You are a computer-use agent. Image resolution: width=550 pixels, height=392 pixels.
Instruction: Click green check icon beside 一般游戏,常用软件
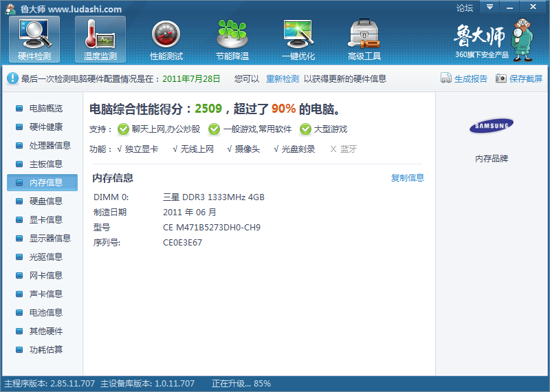click(x=214, y=129)
